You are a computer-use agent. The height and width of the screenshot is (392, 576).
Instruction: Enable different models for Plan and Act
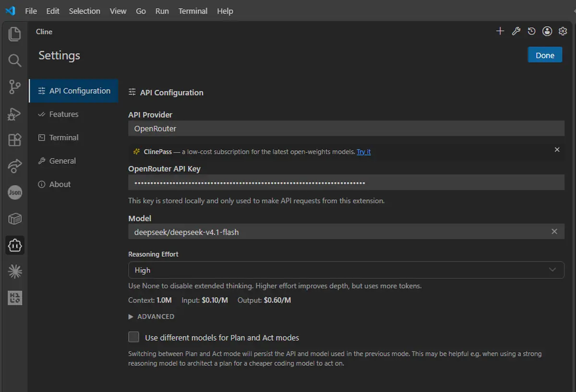pos(133,337)
